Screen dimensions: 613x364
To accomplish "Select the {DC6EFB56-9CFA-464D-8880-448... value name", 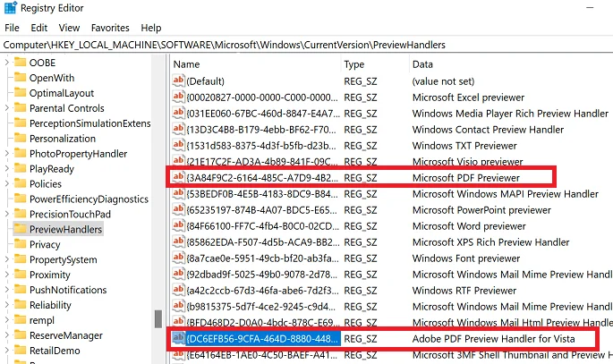I will coord(262,339).
